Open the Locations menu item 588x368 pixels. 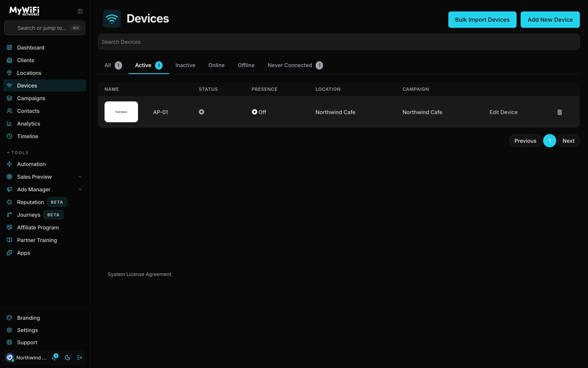(45, 73)
